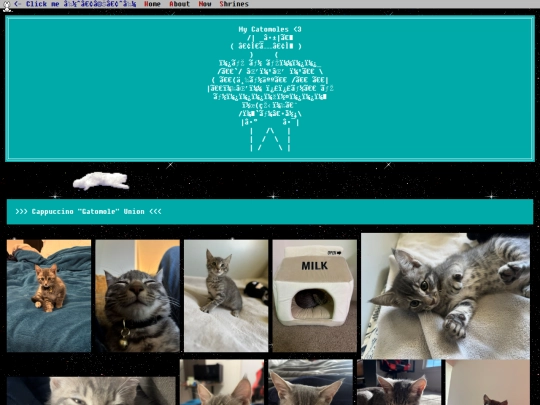Click the Cappuccino "Gatomole" Union header

[270, 211]
